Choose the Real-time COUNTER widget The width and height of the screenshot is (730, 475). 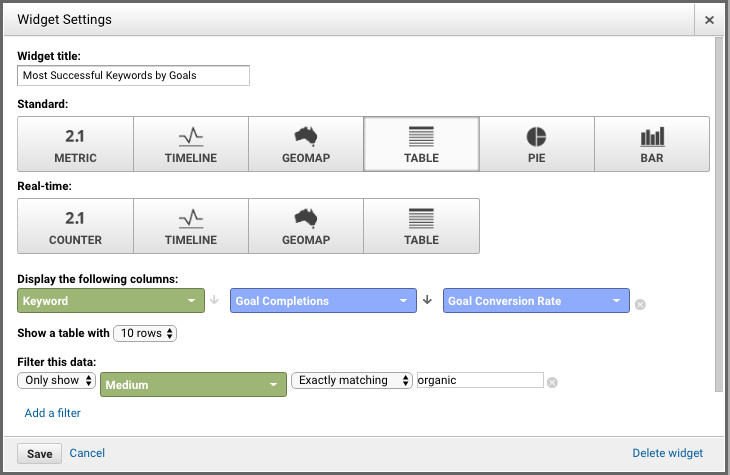coord(75,226)
